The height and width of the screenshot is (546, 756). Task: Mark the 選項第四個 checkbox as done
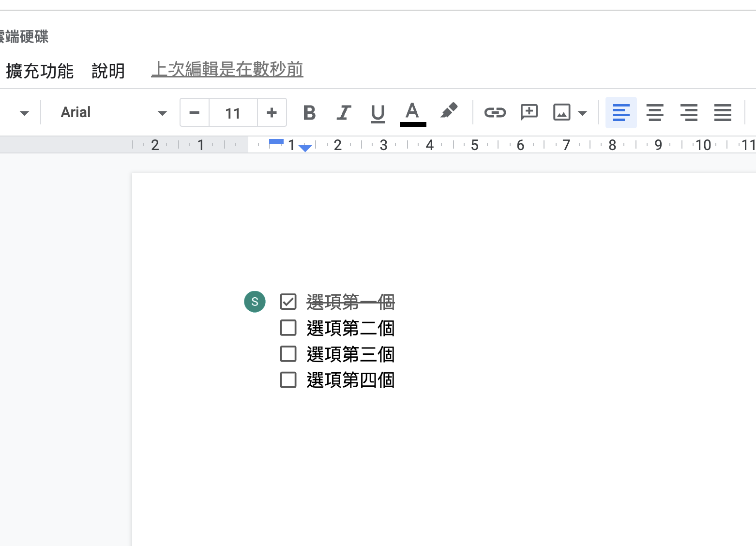[288, 380]
